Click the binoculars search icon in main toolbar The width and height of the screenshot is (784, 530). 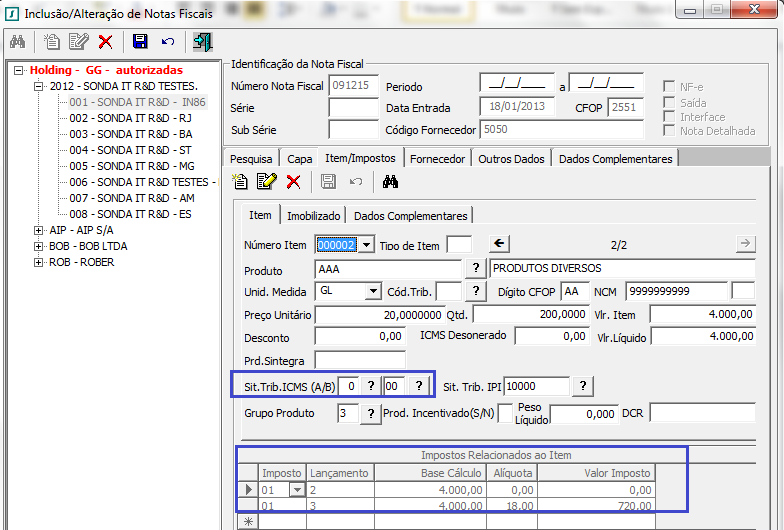pyautogui.click(x=16, y=41)
